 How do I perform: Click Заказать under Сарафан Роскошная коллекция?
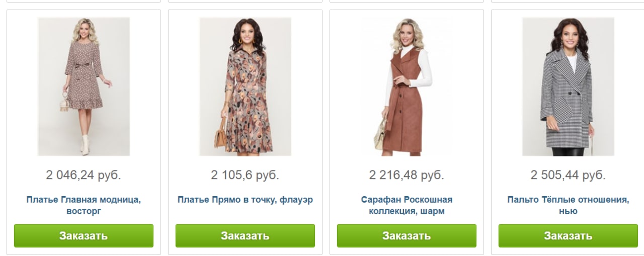pos(407,236)
